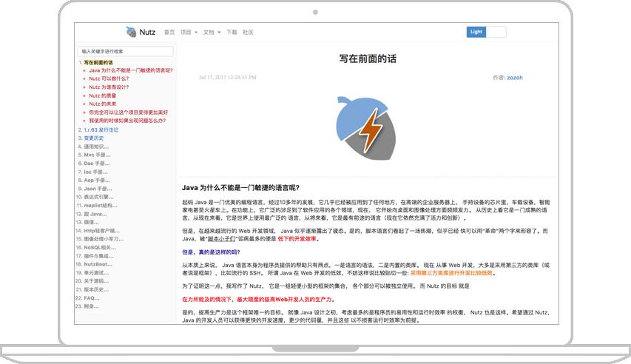Open 1.r.63 发行注记 in sidebar

(101, 129)
